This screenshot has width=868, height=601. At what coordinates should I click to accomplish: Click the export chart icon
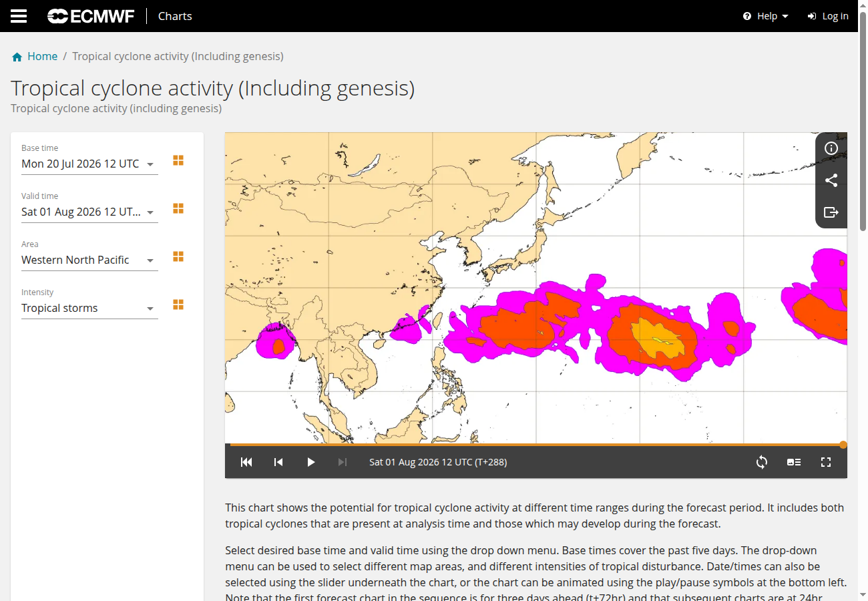pos(831,212)
